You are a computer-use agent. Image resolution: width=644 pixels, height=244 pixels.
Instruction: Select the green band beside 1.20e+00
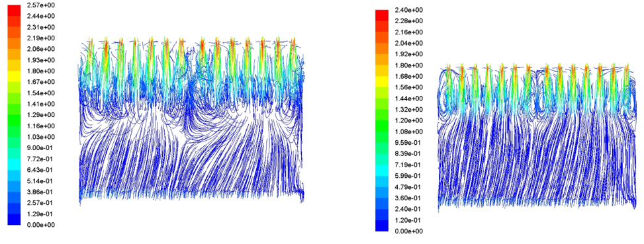tap(381, 126)
